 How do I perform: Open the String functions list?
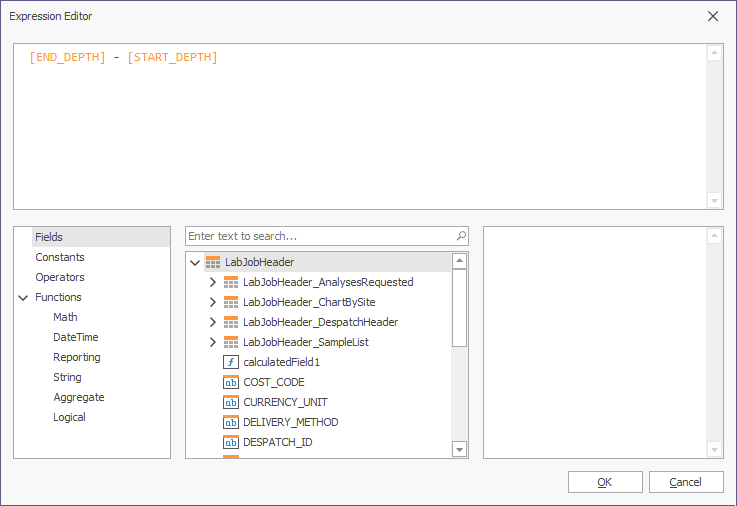[x=67, y=377]
